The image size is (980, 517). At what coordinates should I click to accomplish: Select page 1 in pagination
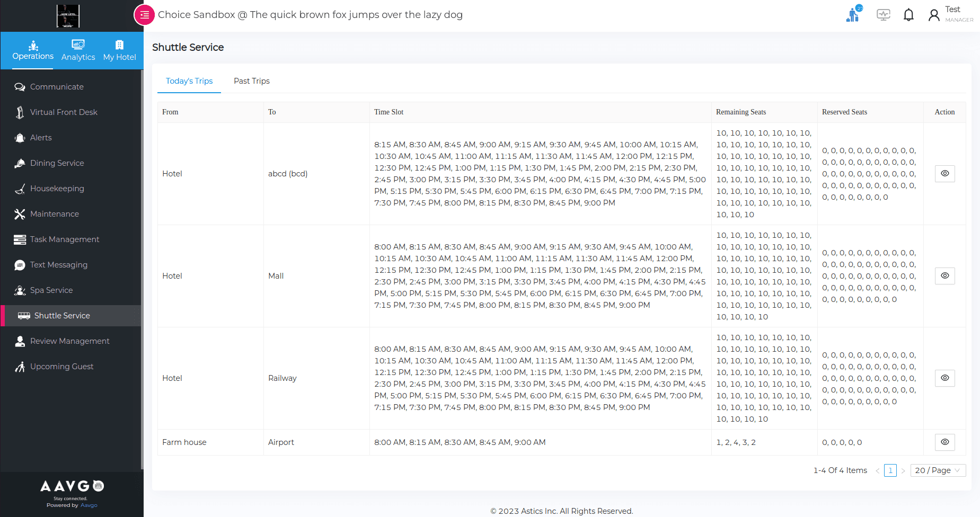tap(890, 470)
